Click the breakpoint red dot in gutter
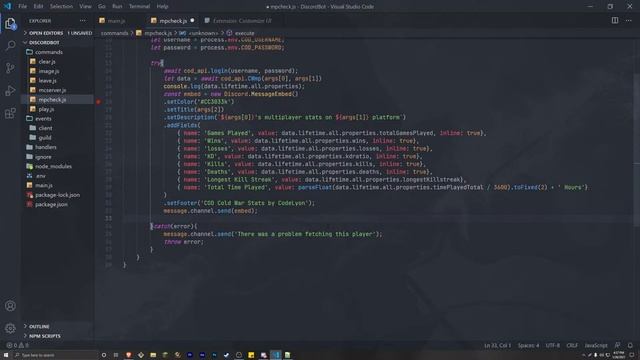Screen dimensions: 640x360 (98, 102)
